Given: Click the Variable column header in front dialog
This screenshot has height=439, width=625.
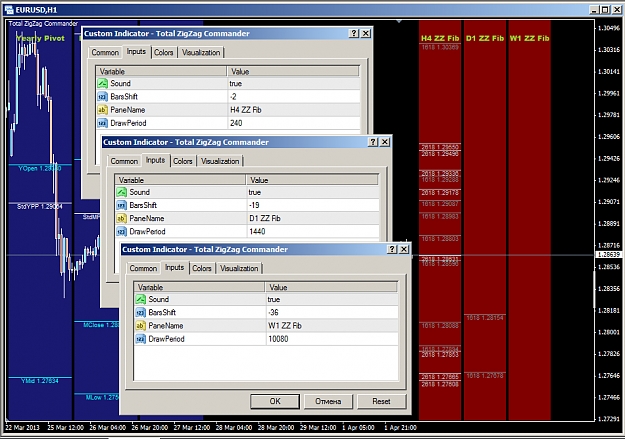Looking at the screenshot, I should [x=200, y=287].
